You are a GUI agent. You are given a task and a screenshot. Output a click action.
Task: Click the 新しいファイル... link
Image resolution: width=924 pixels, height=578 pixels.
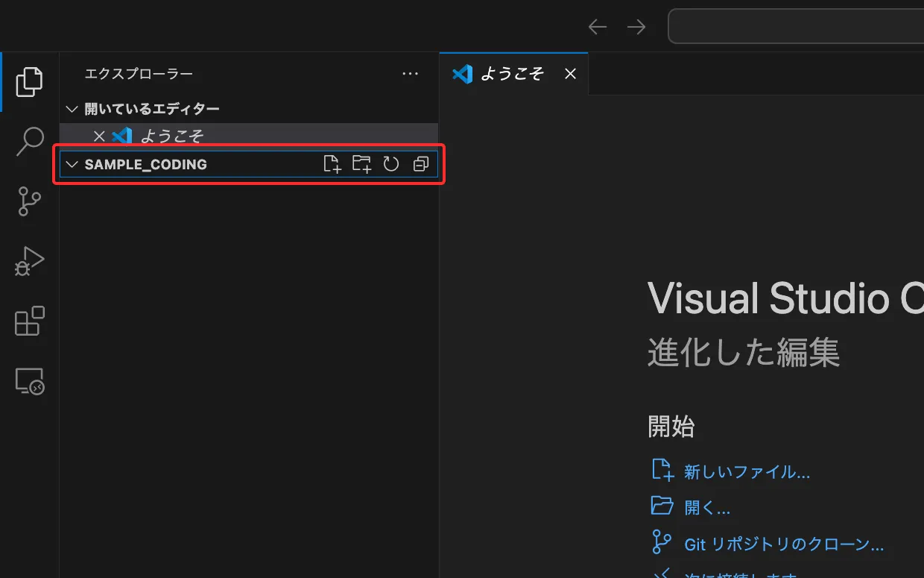tap(747, 472)
